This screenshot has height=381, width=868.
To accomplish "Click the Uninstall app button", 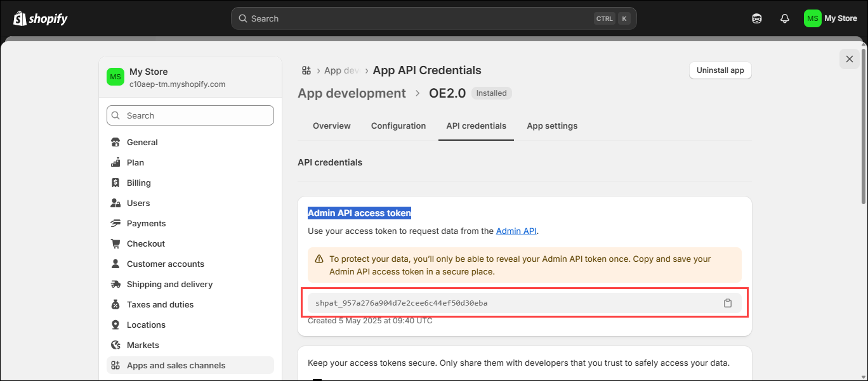I will (x=720, y=70).
